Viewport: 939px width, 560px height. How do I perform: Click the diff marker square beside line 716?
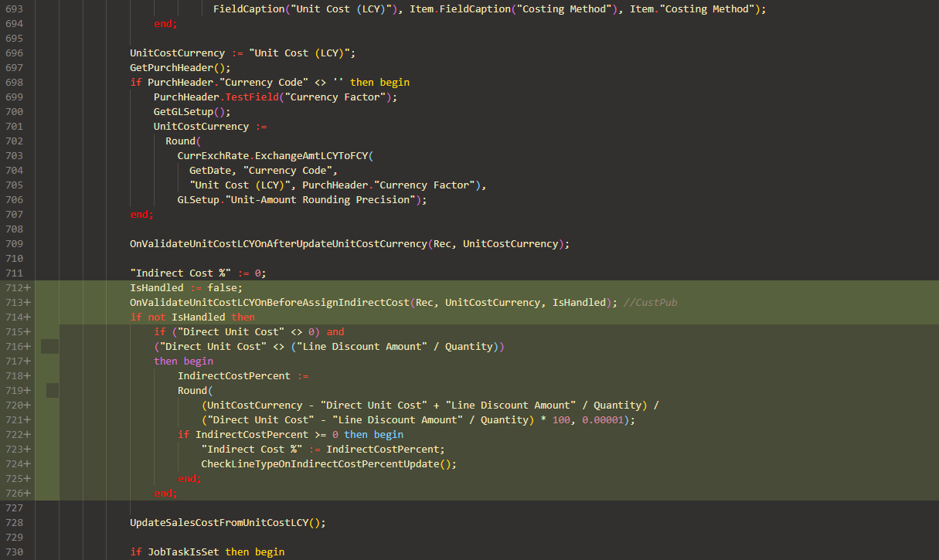click(x=49, y=346)
